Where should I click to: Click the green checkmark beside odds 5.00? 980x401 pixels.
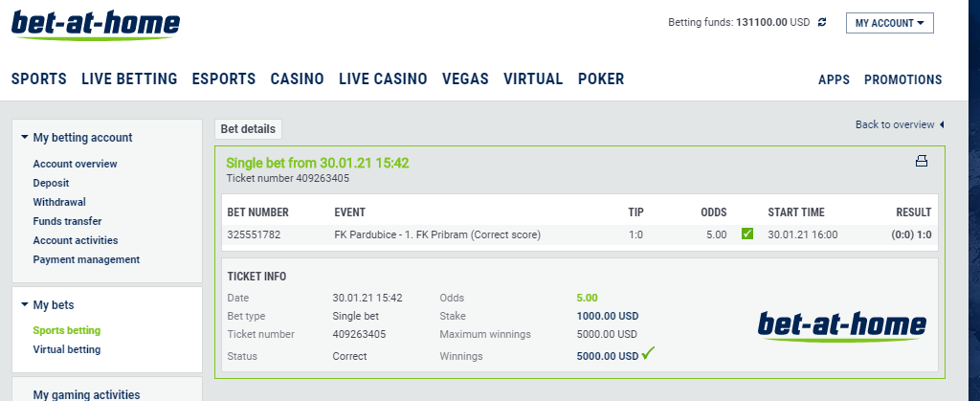tap(746, 234)
